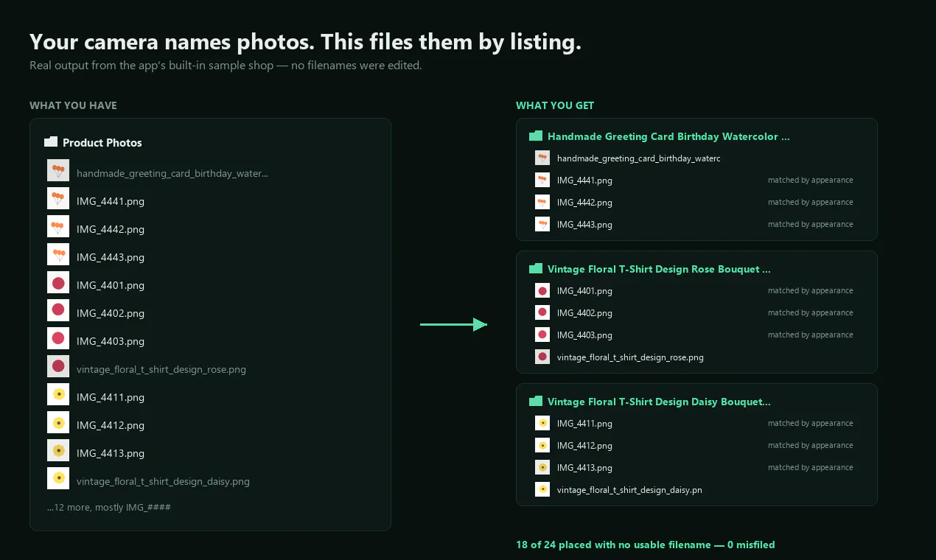This screenshot has width=936, height=560.
Task: Click the Product Photos folder icon
Action: tap(51, 142)
